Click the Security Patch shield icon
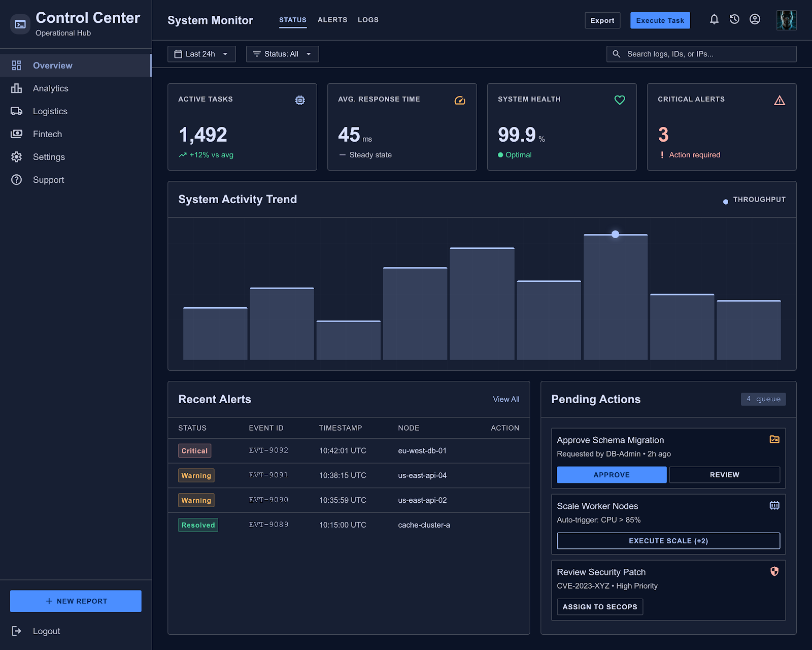 [x=774, y=571]
